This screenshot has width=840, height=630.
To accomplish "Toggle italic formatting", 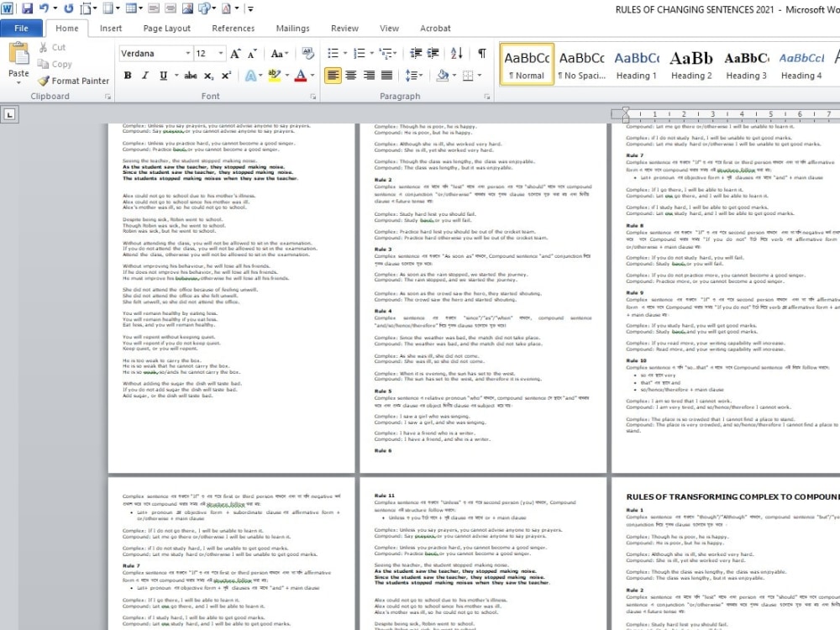I will [144, 76].
